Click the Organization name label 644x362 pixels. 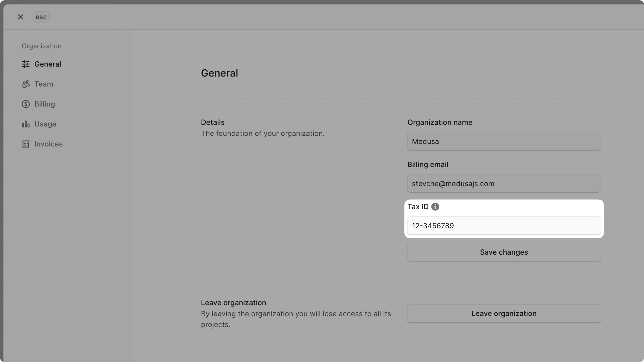(440, 122)
